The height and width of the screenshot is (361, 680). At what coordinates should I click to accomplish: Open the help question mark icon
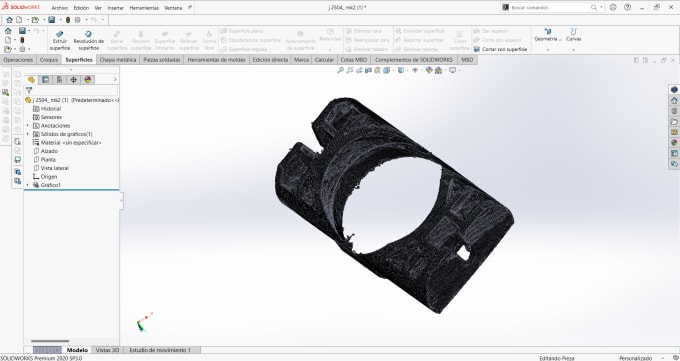point(627,7)
